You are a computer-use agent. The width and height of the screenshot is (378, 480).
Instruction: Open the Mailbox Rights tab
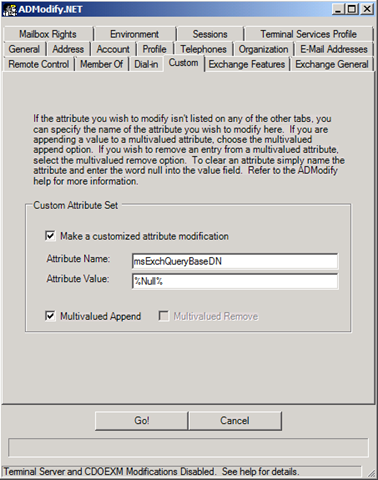pyautogui.click(x=48, y=34)
